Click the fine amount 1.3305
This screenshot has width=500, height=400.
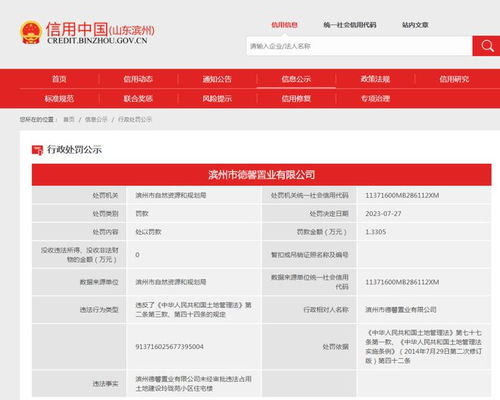[x=376, y=232]
